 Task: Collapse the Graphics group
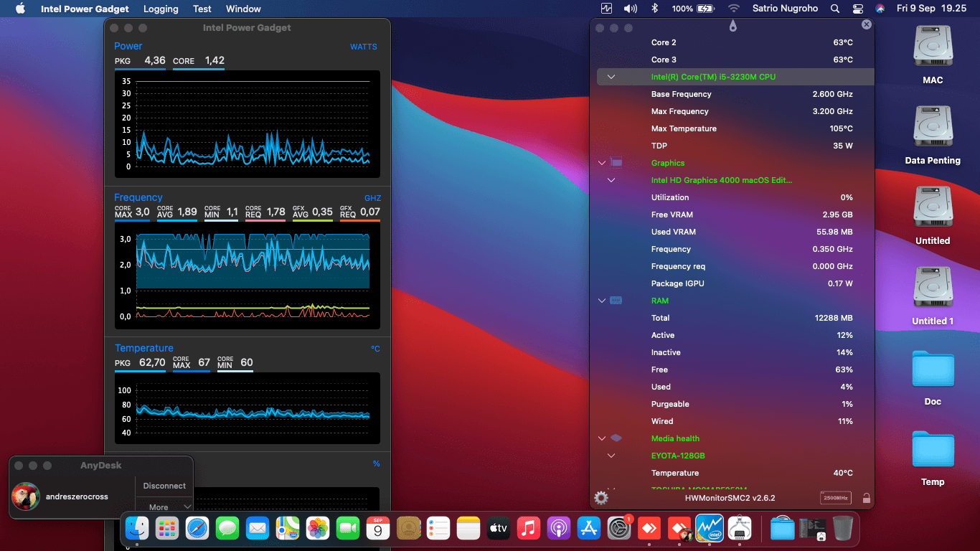coord(602,163)
